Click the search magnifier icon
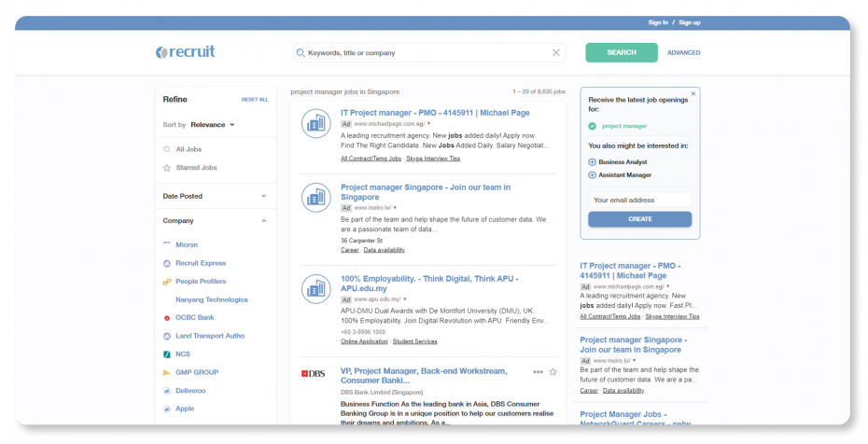This screenshot has height=444, width=868. (x=301, y=52)
